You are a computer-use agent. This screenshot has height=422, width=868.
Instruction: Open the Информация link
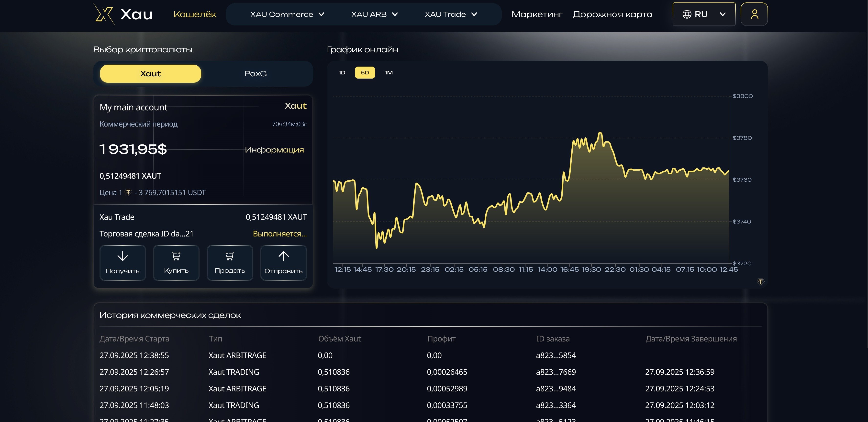point(274,150)
